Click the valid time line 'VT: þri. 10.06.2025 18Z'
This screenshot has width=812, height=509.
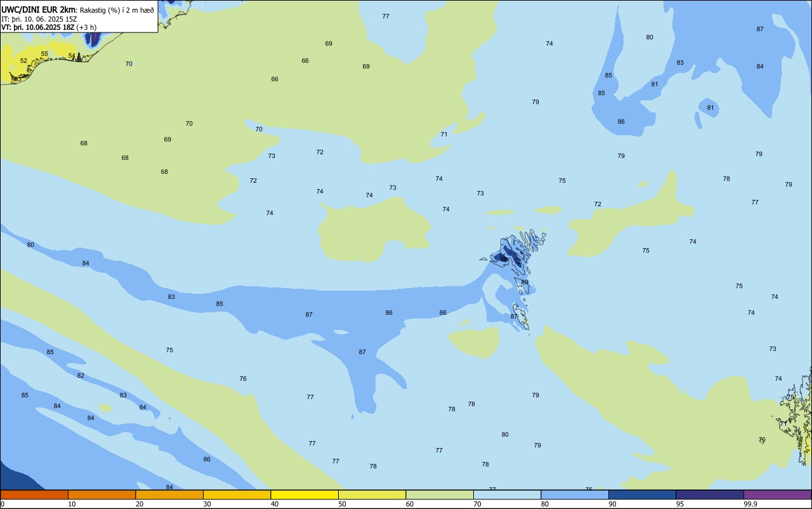pyautogui.click(x=37, y=27)
